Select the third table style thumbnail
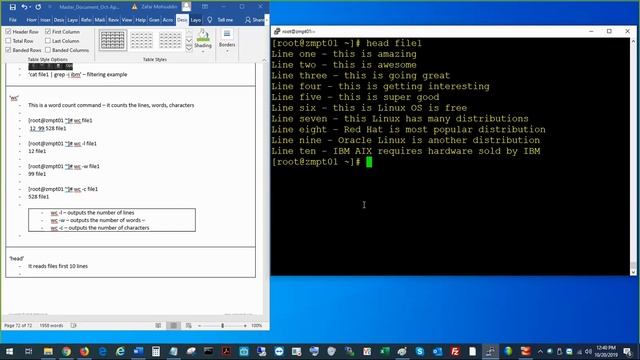Viewport: 640px width, 360px height. point(170,40)
